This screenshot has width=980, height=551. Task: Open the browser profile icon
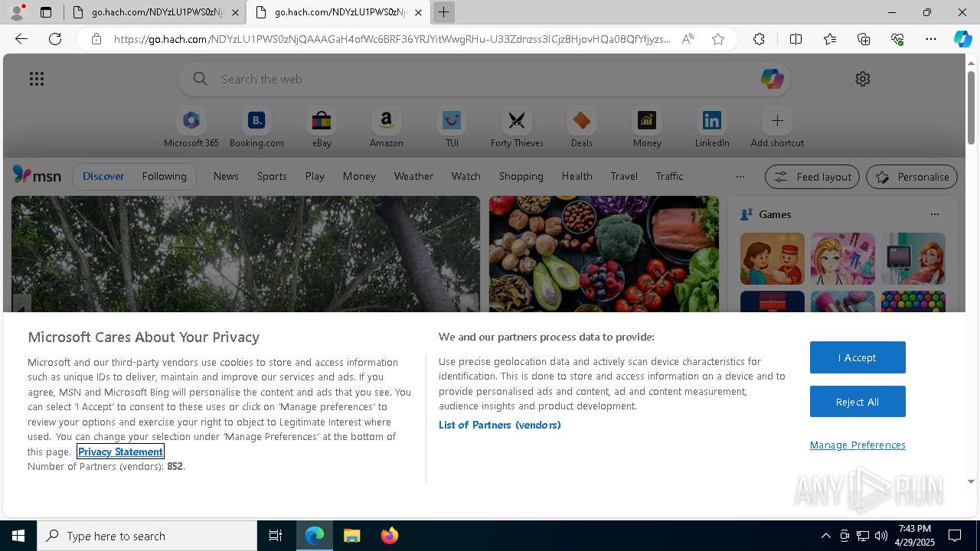[17, 12]
